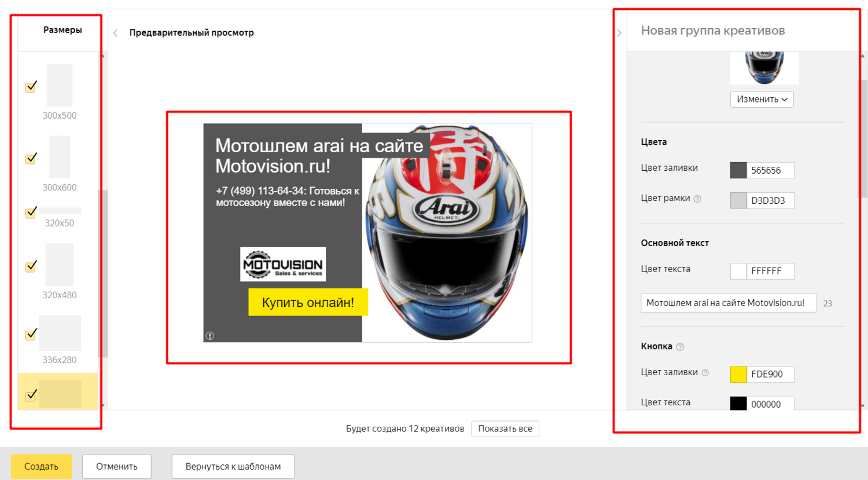The width and height of the screenshot is (868, 480).
Task: Click the info icon in banner preview corner
Action: (210, 336)
